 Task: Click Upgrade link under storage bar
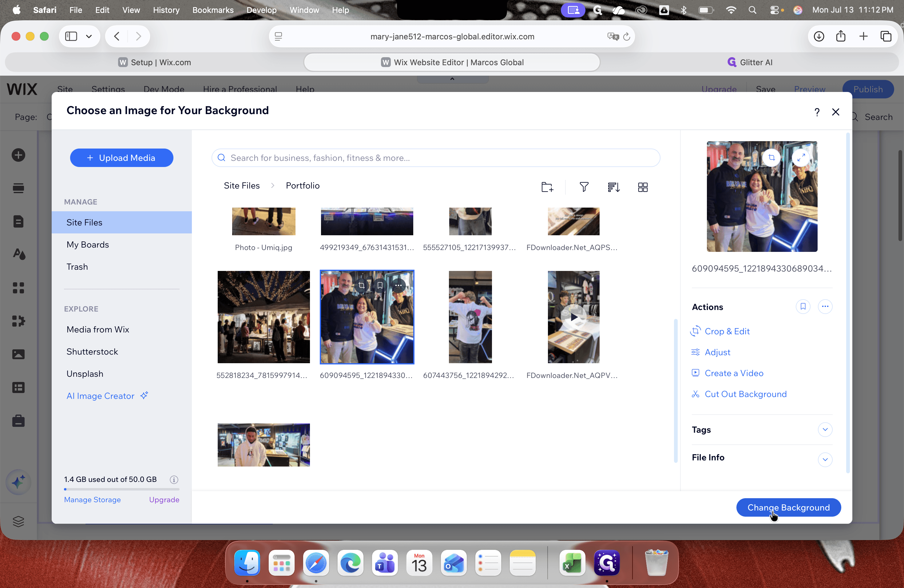164,499
